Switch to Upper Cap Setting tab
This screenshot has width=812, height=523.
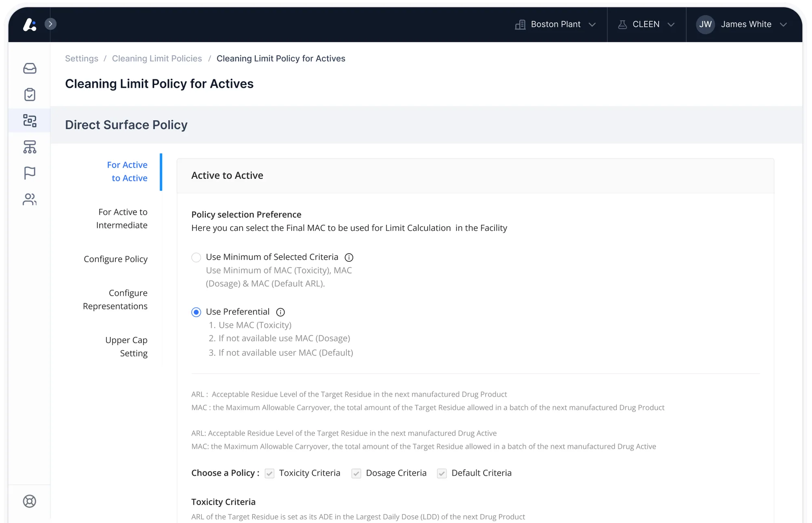point(126,347)
